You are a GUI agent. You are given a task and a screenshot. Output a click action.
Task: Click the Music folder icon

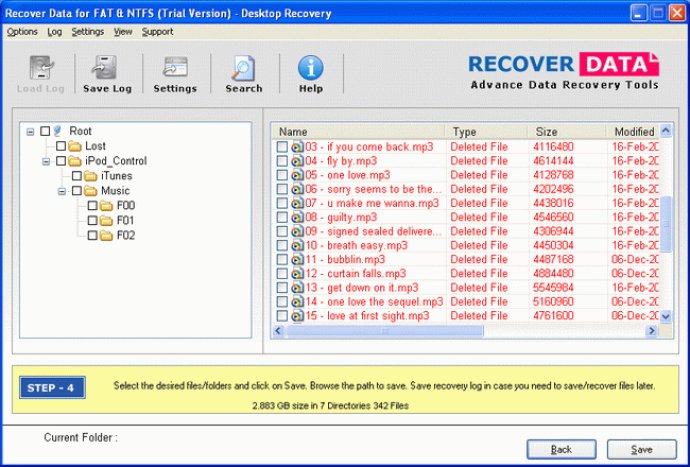point(91,191)
